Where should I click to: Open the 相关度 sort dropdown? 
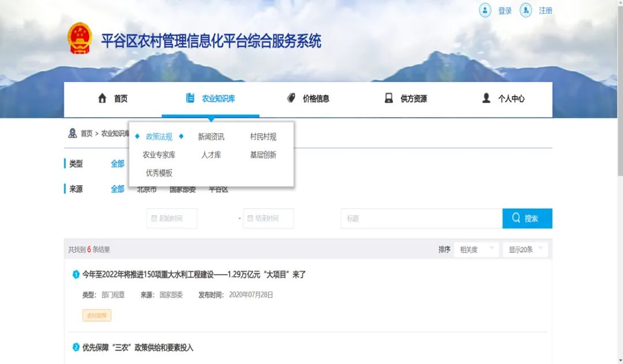[476, 250]
